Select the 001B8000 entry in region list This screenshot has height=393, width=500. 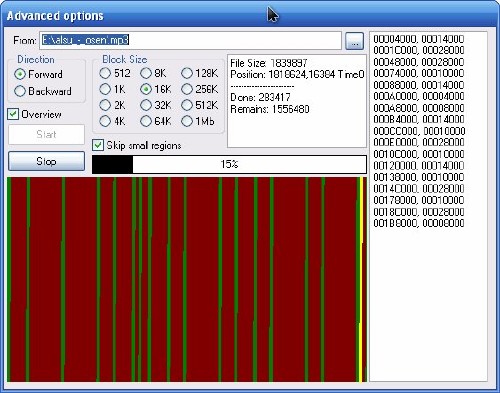pos(419,223)
